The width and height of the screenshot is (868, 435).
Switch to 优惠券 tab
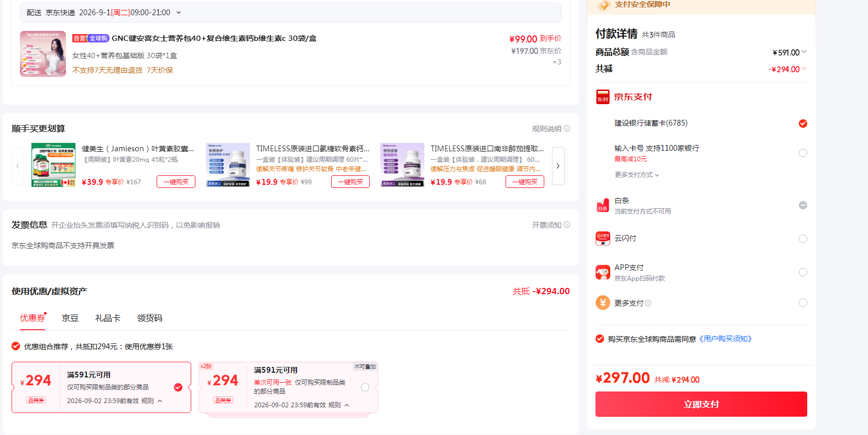(32, 318)
